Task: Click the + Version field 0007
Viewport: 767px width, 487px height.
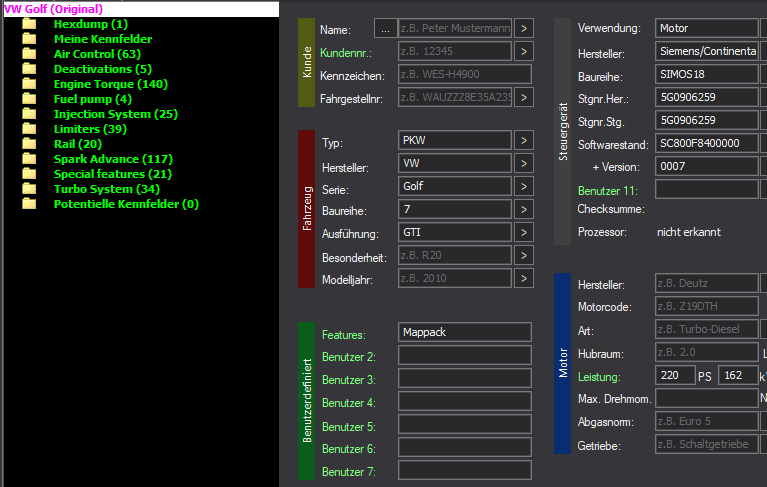Action: click(707, 166)
